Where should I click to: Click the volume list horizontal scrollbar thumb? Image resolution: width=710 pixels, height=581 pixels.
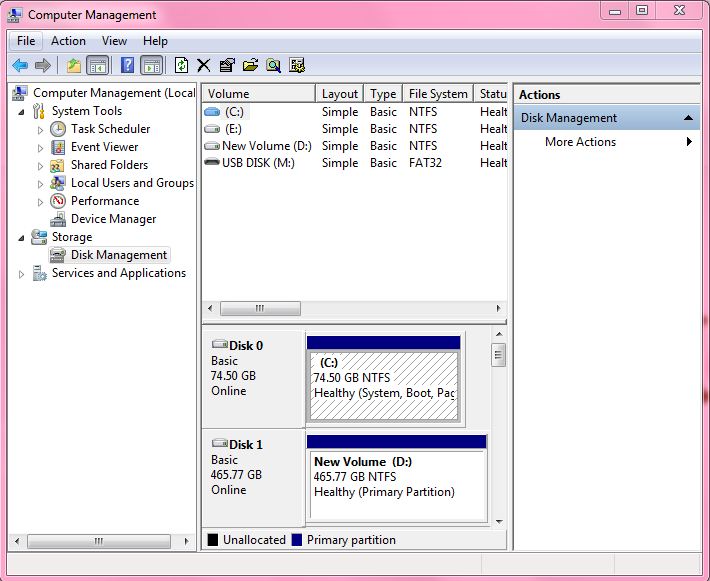coord(259,309)
